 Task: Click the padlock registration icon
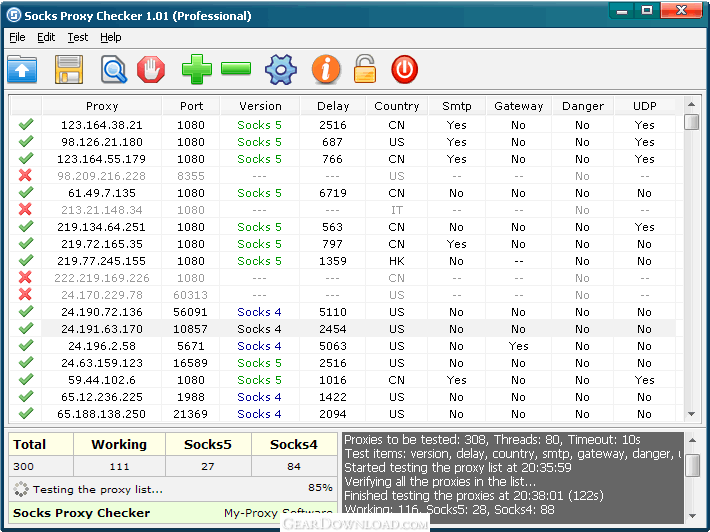(365, 69)
